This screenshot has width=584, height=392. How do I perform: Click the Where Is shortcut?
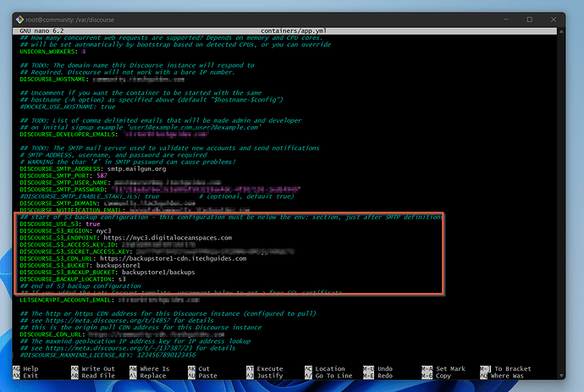[149, 368]
